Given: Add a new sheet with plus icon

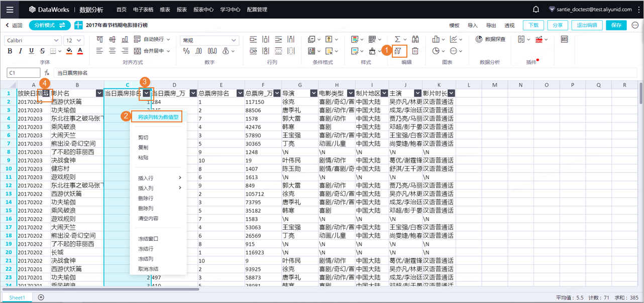Looking at the screenshot, I should coord(41,297).
